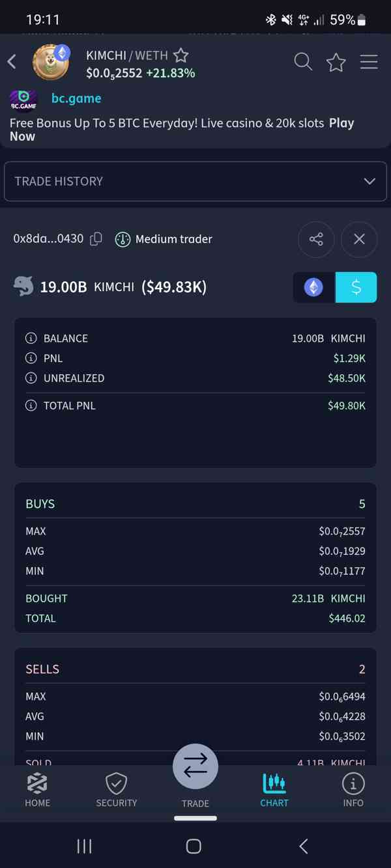Share this trader wallet
The image size is (391, 868).
316,239
